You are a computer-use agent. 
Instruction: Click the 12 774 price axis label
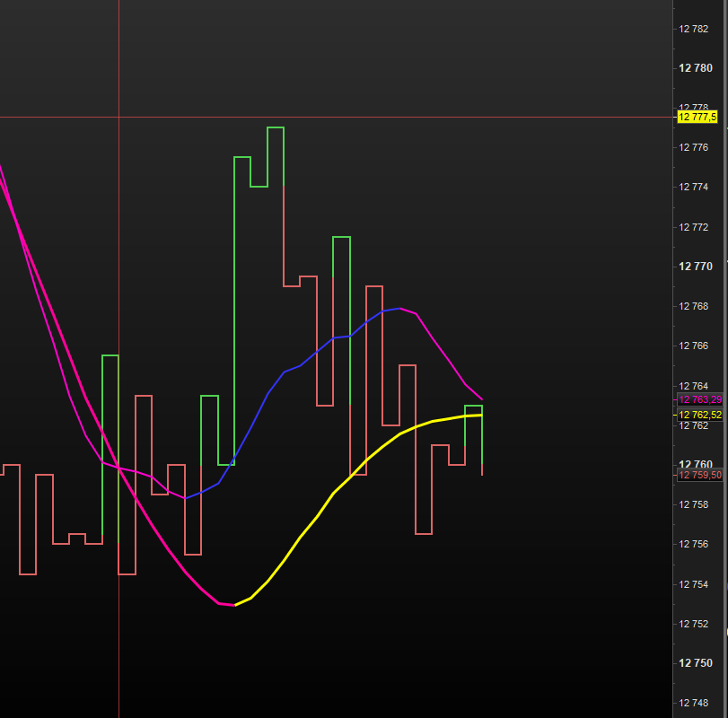coord(694,187)
